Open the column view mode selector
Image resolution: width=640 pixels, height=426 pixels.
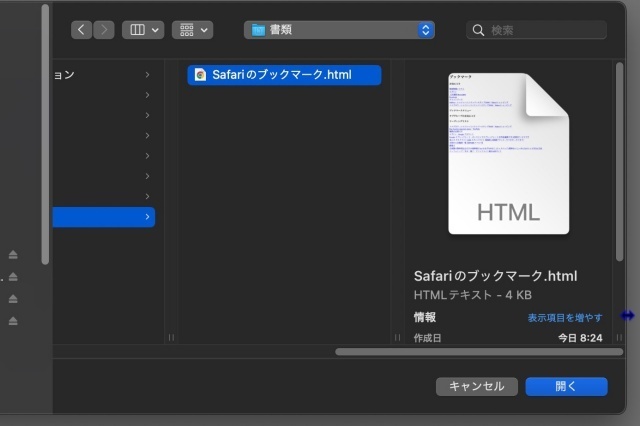pos(143,30)
